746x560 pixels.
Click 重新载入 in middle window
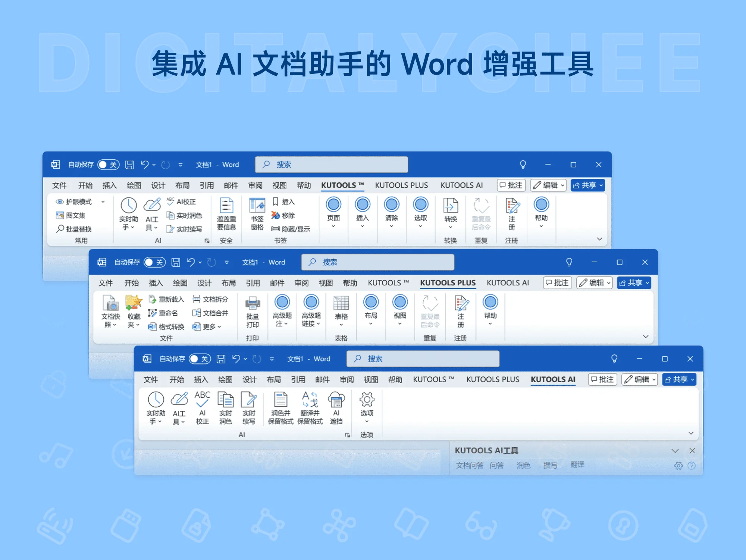coord(166,299)
